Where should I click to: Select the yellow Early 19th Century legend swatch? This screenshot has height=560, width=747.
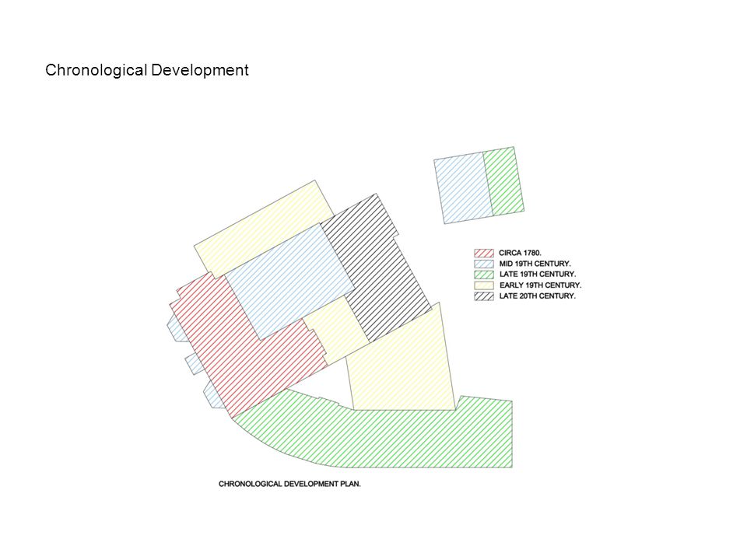(x=483, y=285)
